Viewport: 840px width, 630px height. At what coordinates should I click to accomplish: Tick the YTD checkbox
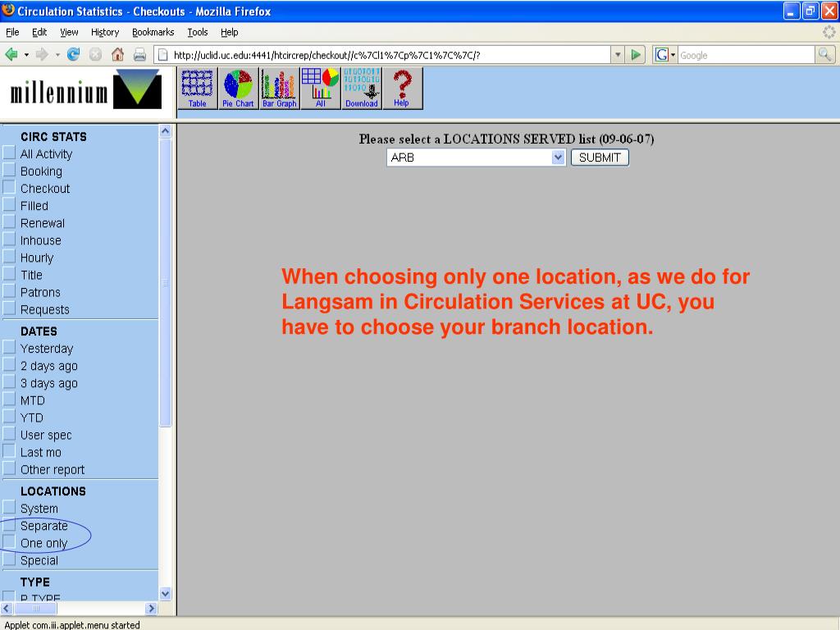[9, 417]
